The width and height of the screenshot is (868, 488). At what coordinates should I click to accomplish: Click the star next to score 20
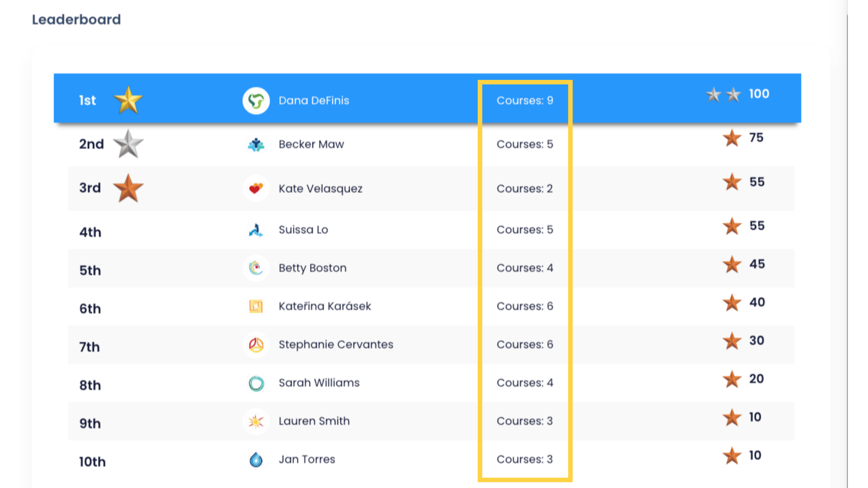tap(732, 379)
